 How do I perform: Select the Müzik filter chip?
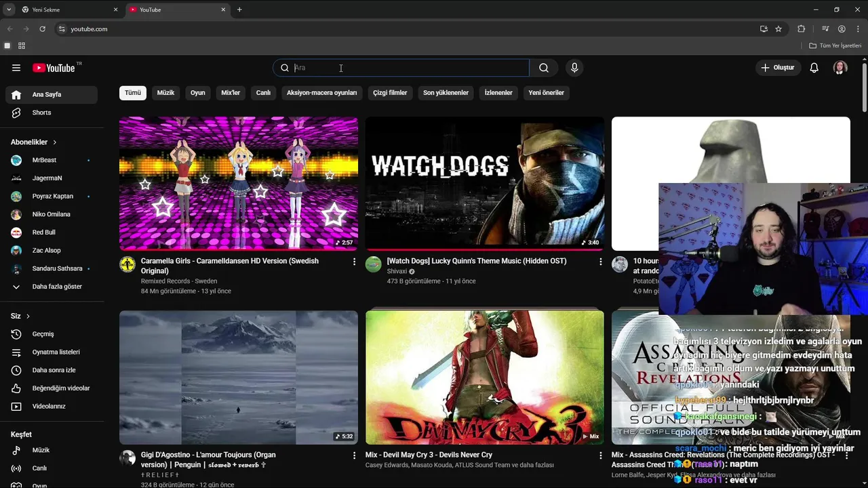166,93
